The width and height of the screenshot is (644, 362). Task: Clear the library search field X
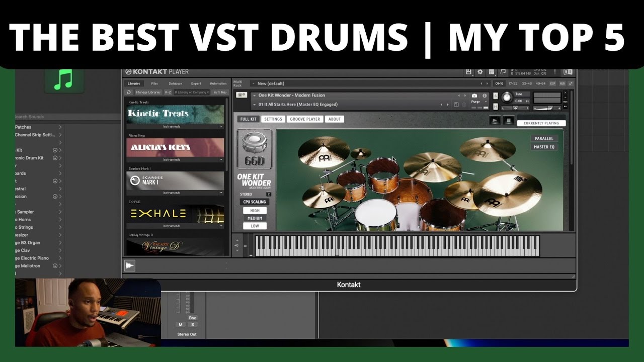tap(208, 93)
